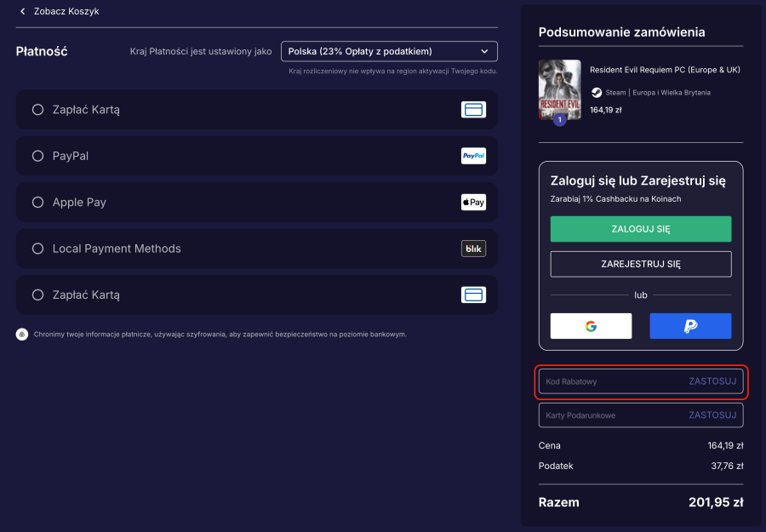Viewport: 766px width, 532px height.
Task: Click the PayPal logo badge in the PayPal payment row
Action: (473, 156)
